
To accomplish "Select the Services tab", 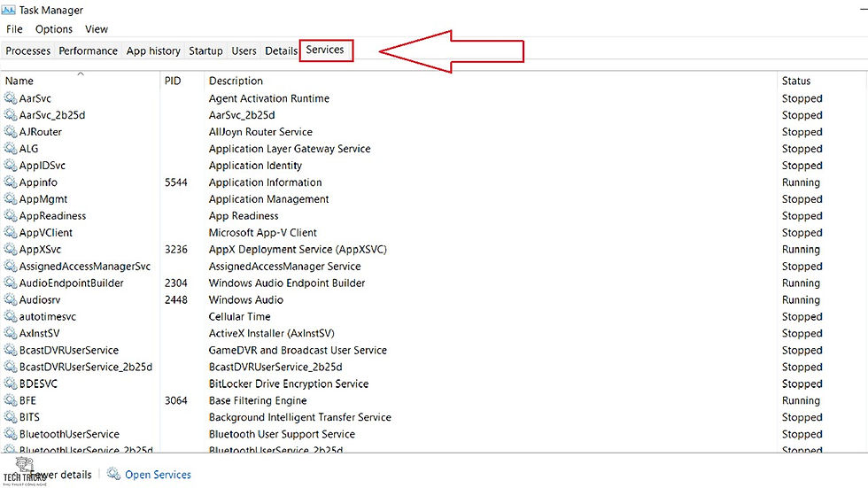I will coord(325,50).
